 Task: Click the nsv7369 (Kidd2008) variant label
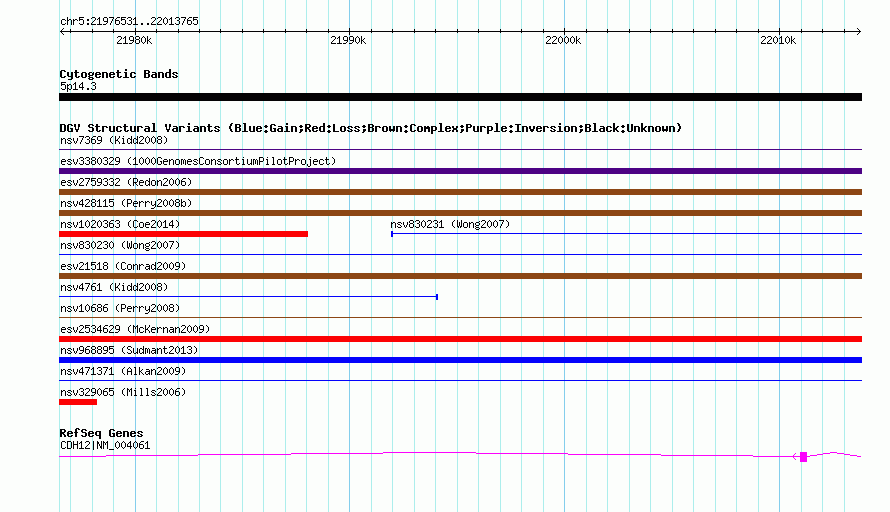point(114,140)
